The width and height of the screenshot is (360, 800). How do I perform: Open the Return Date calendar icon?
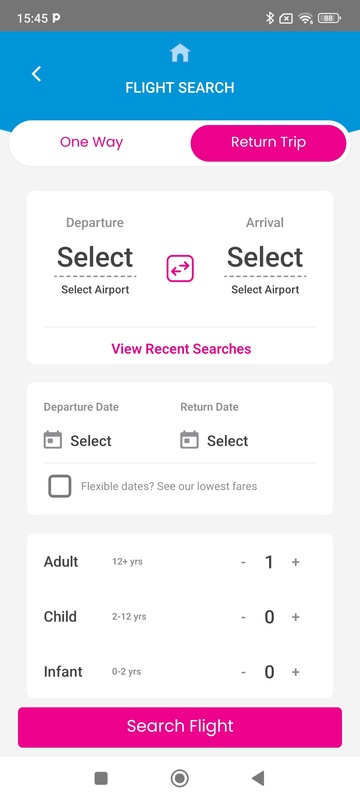click(x=189, y=440)
